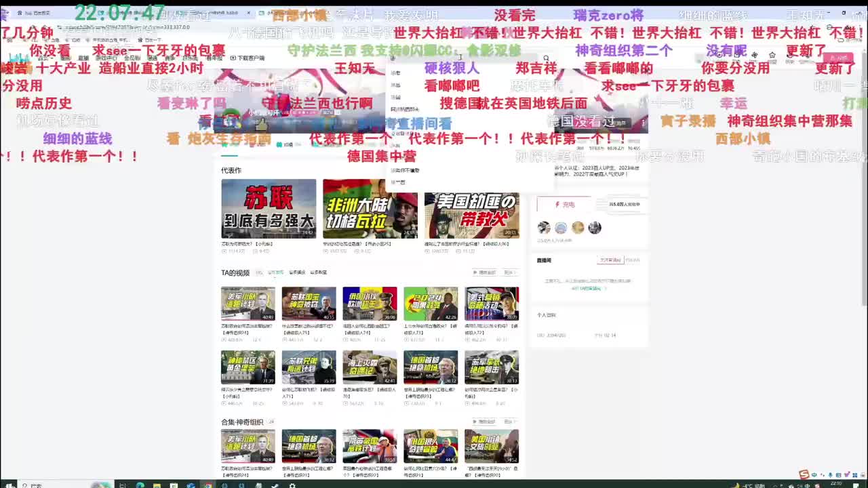The height and width of the screenshot is (488, 868).
Task: Open the 德国首都绝命机场 36:12 video in TA的视频
Action: [431, 367]
